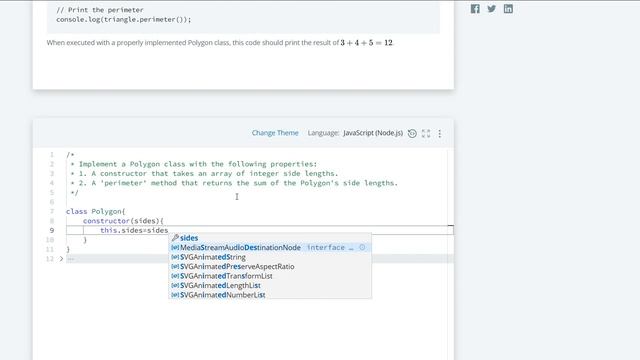The image size is (640, 360).
Task: Click 'class Polygon{' code line
Action: (96, 211)
